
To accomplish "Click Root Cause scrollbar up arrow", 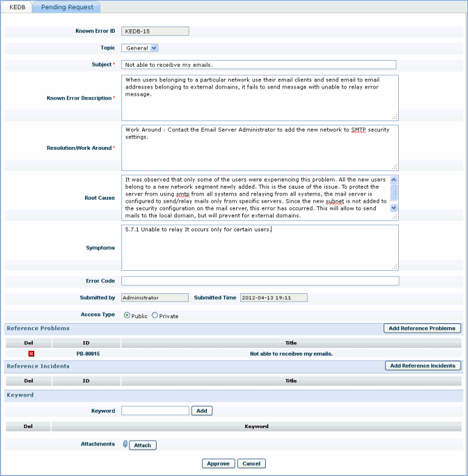I will 393,180.
